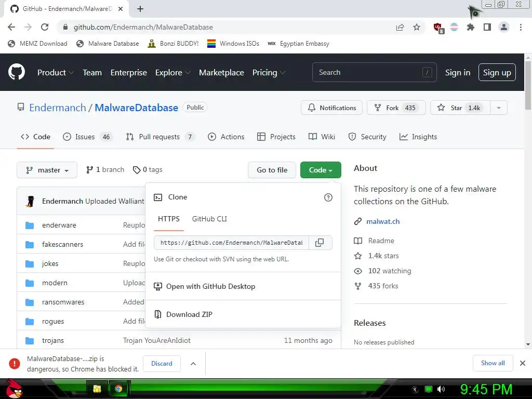Viewport: 532px width, 399px height.
Task: Expand download options chevron in download bar
Action: 193,364
